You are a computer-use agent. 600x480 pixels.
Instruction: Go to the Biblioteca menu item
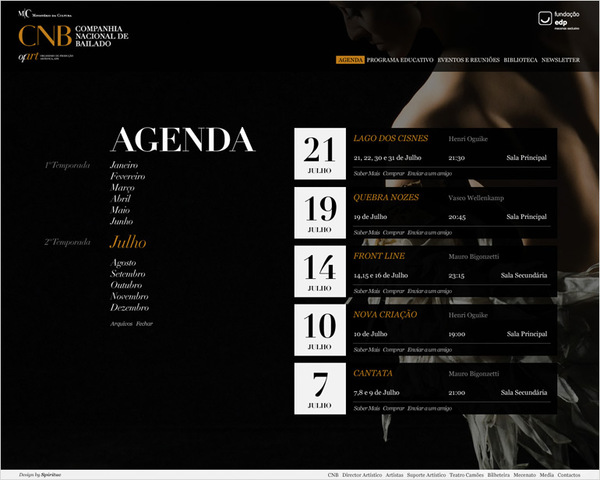coord(520,60)
